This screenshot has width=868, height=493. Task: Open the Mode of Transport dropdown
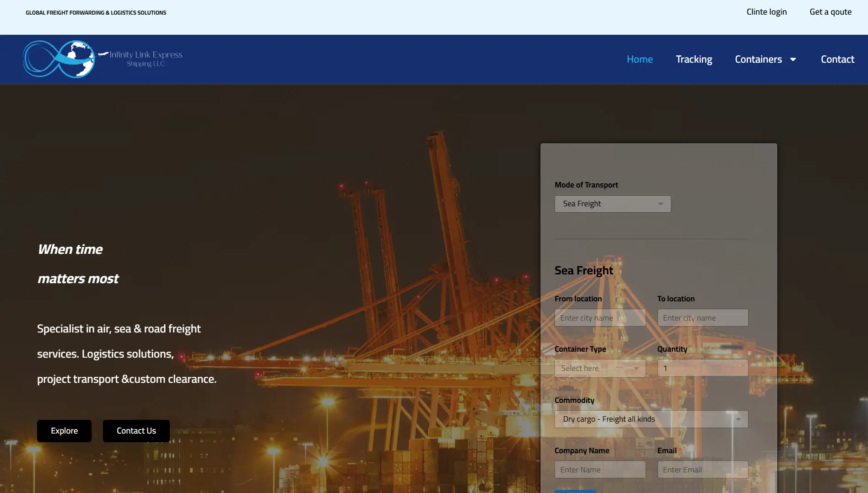point(612,204)
